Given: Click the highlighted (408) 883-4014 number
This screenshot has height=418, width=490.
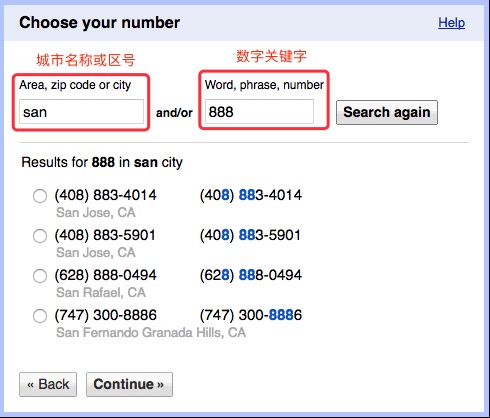Looking at the screenshot, I should click(251, 195).
